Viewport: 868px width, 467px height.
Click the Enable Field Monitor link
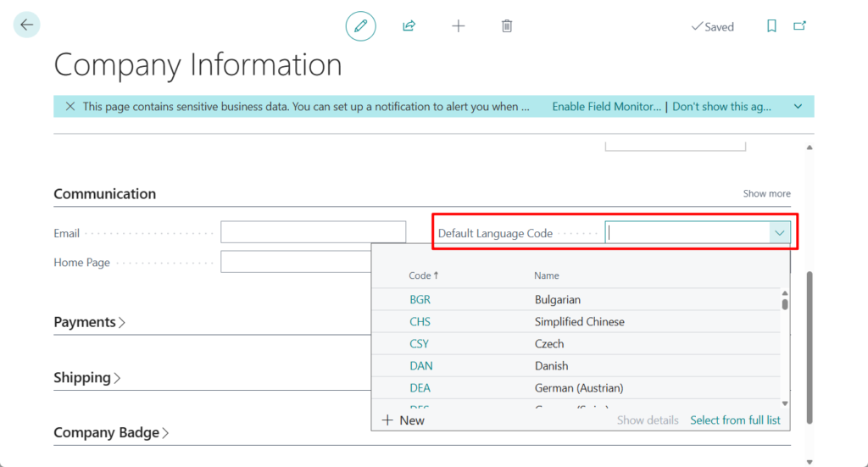[x=606, y=107]
